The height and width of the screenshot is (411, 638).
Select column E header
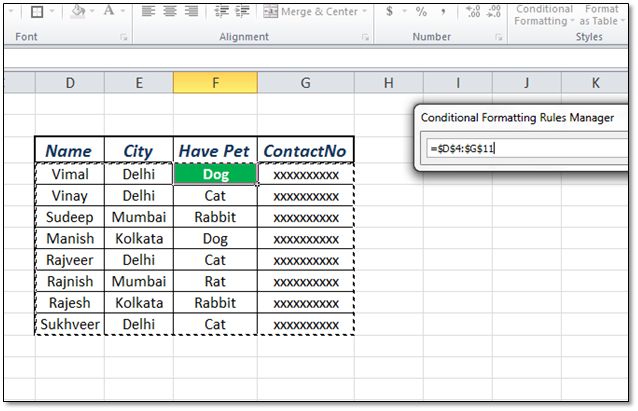click(139, 83)
